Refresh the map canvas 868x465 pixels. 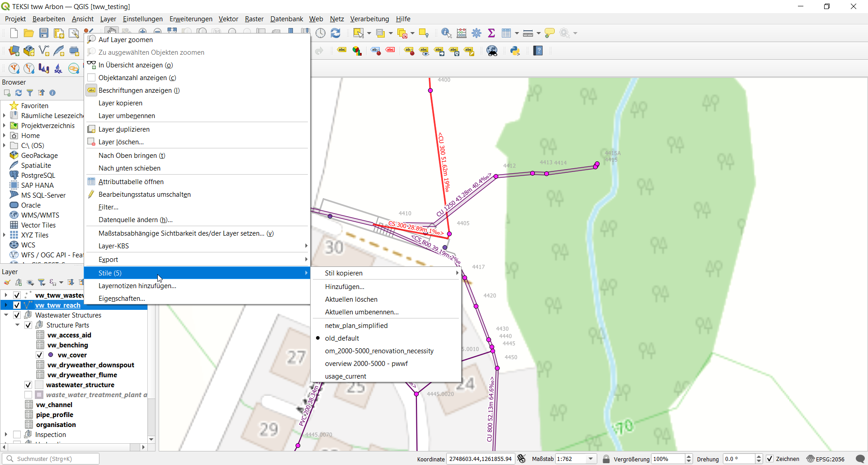(x=335, y=33)
